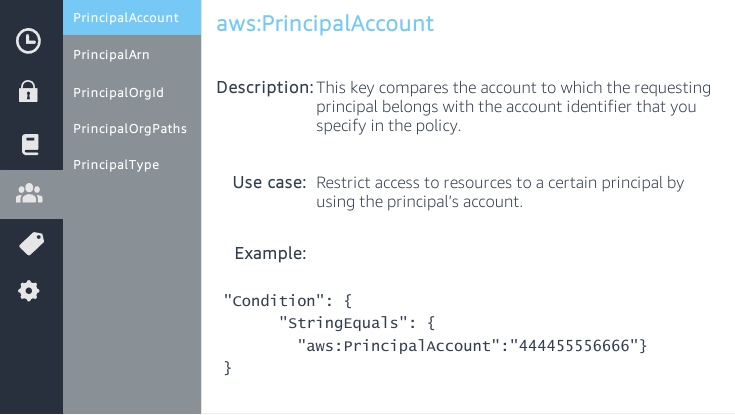Click the use case explanation text
The width and height of the screenshot is (735, 415).
[499, 193]
